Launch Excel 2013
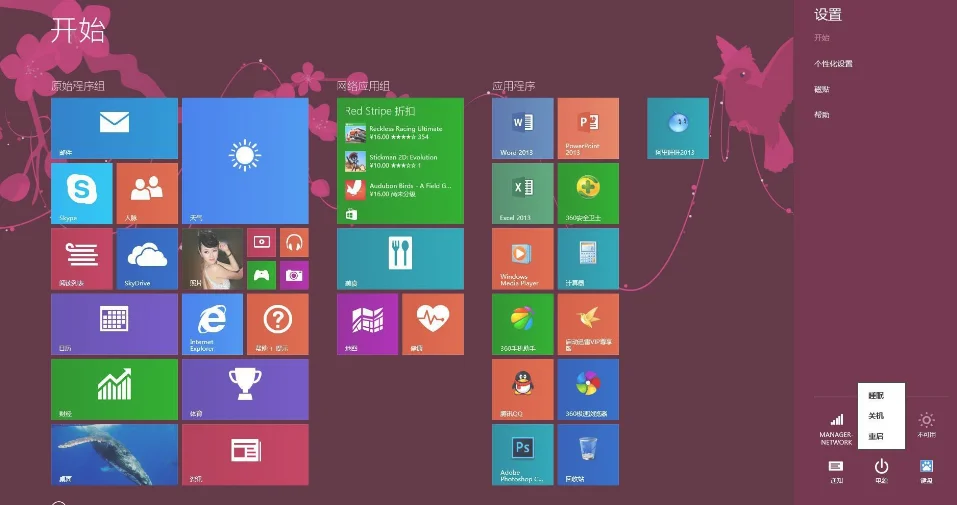Screen dimensions: 957x505 523,194
